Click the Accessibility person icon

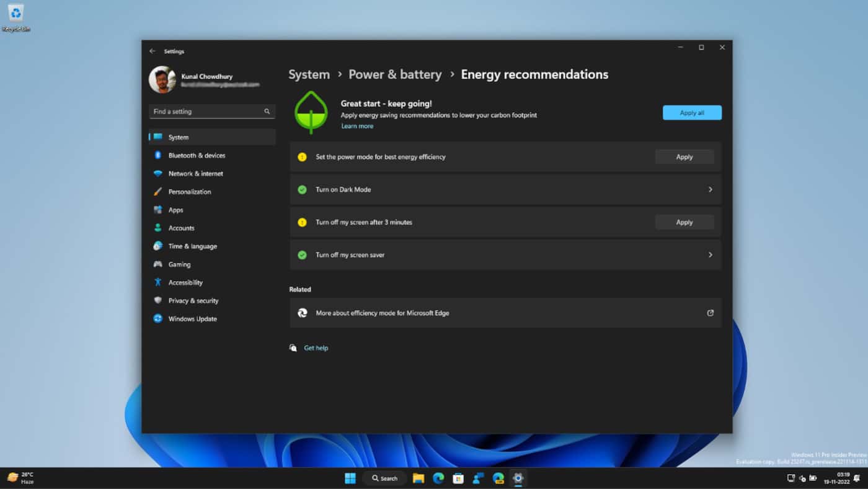158,282
